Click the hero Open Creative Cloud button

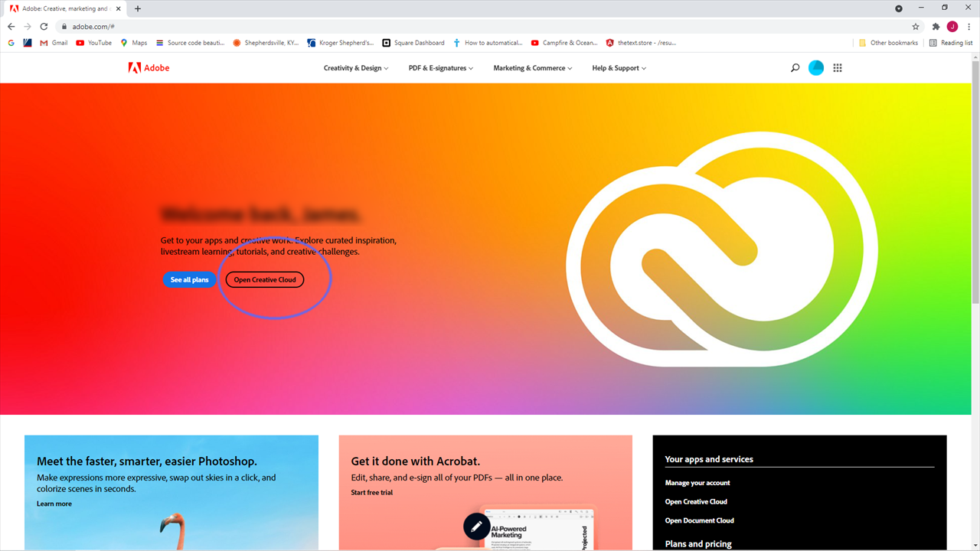(x=265, y=279)
